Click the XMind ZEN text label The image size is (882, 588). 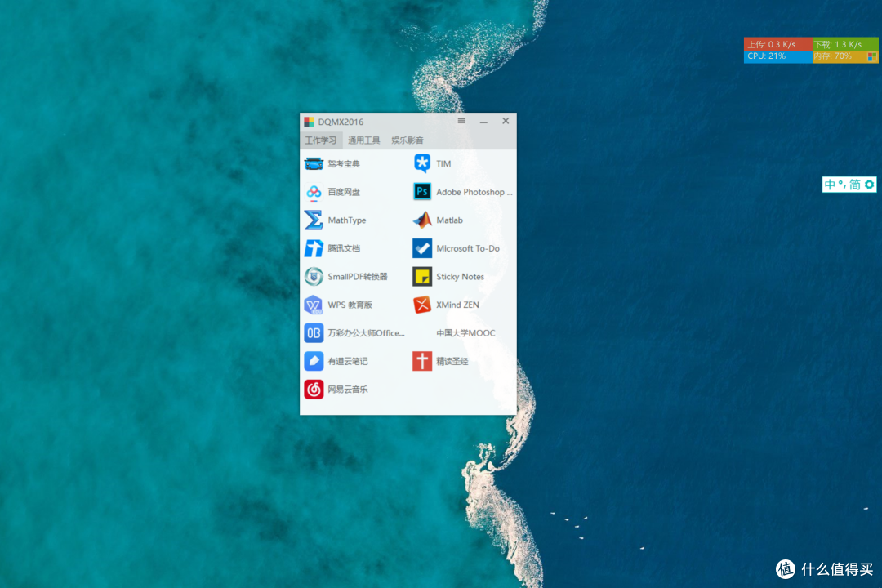pos(458,305)
